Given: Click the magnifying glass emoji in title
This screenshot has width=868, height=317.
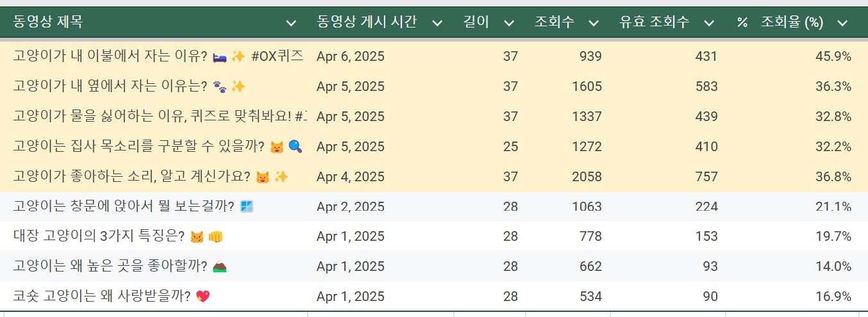Looking at the screenshot, I should [x=296, y=147].
